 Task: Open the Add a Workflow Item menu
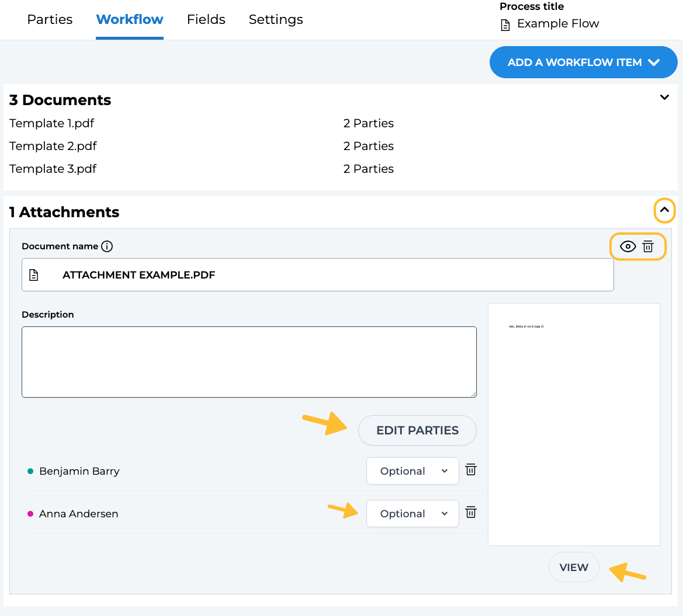coord(583,62)
